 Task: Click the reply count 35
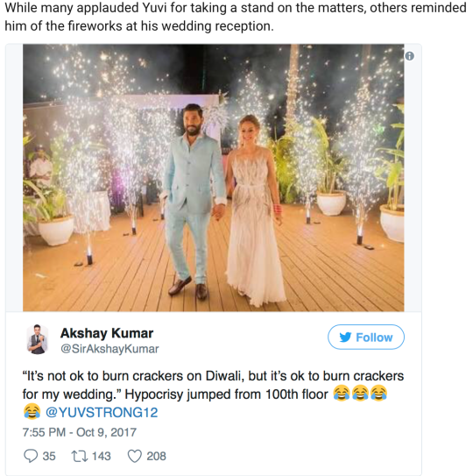coord(49,456)
